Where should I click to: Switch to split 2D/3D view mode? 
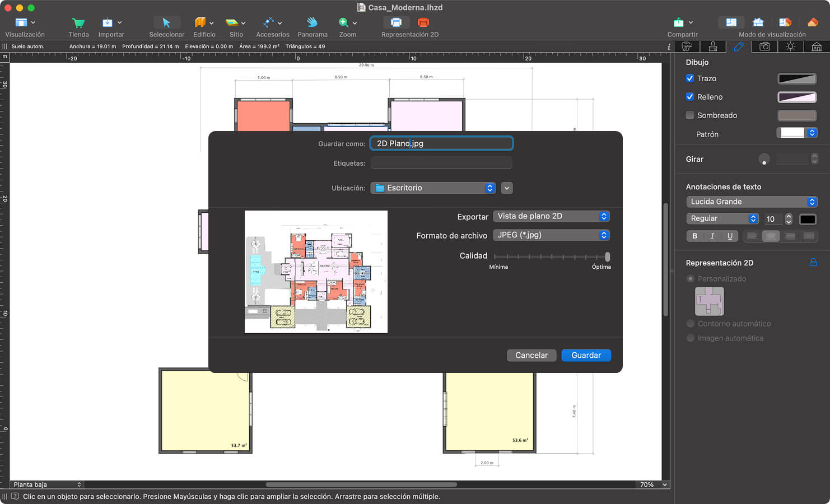[785, 22]
